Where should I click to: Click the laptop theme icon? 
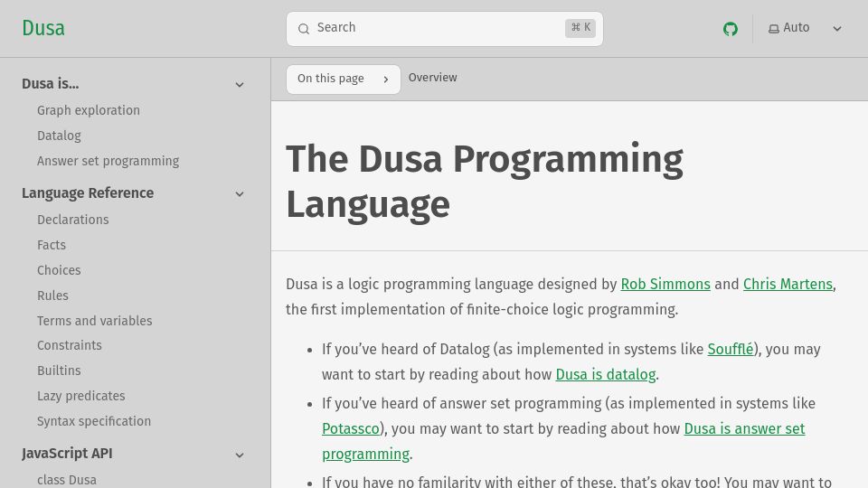[x=773, y=29]
